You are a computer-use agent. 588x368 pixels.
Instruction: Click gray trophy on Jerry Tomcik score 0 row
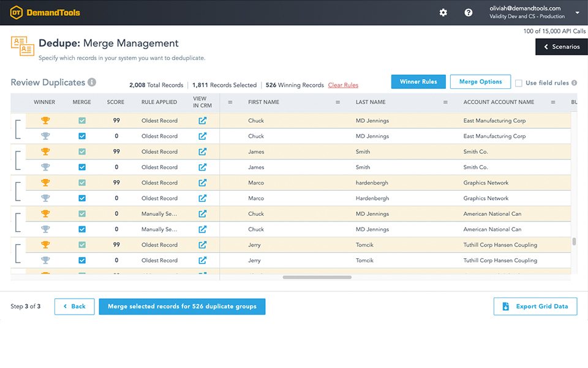[45, 260]
